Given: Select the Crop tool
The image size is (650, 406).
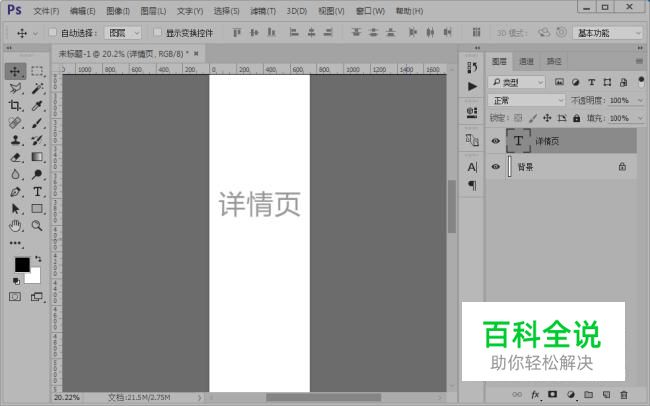Looking at the screenshot, I should coord(15,106).
